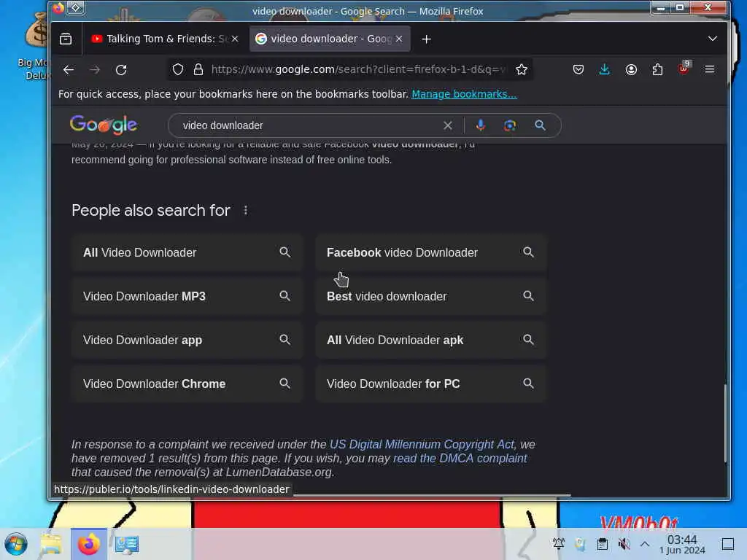The width and height of the screenshot is (747, 560).
Task: Search by image with Lens icon
Action: click(x=510, y=125)
